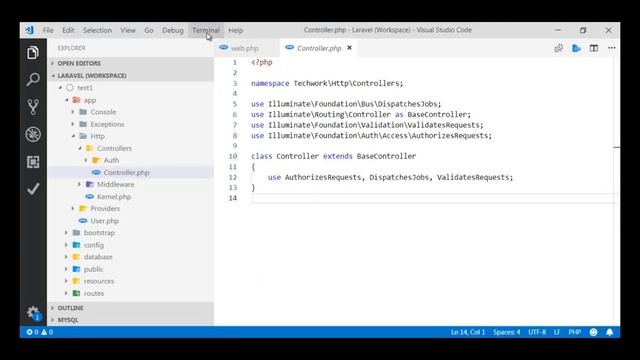Collapse the test1 root folder
The width and height of the screenshot is (640, 360).
[60, 88]
